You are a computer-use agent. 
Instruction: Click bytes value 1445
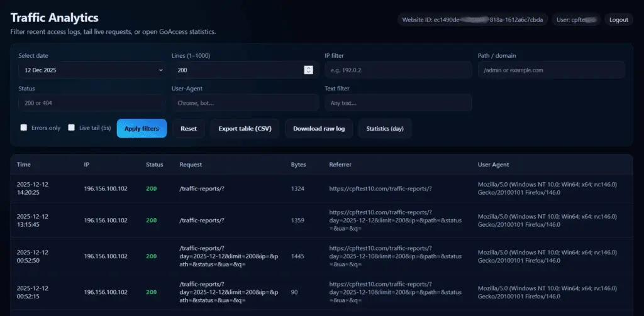297,256
